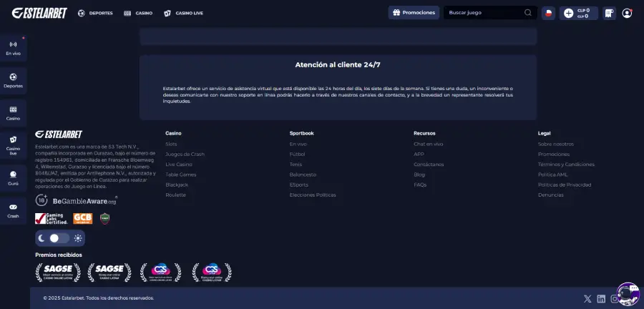Open the Slots footer link
Image resolution: width=644 pixels, height=309 pixels.
pos(171,144)
